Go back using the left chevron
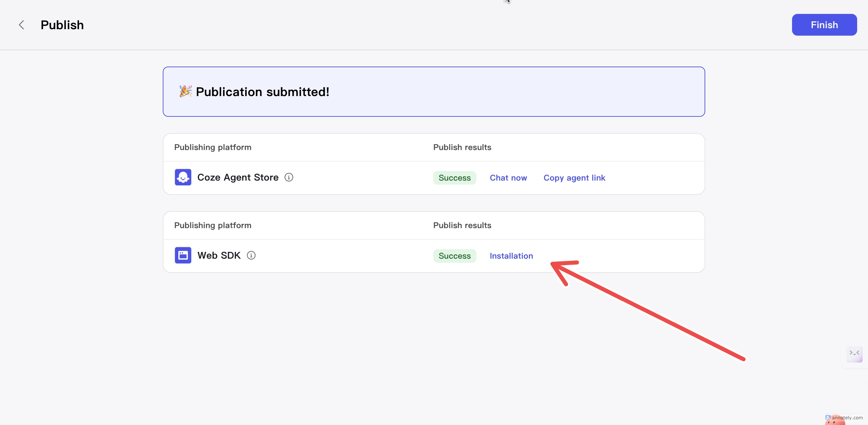Screen dimensions: 868x425 (21, 25)
